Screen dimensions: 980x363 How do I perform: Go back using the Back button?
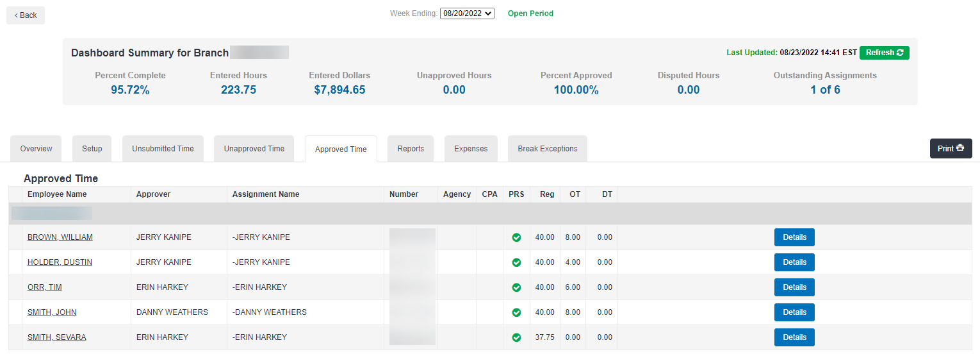click(x=26, y=15)
